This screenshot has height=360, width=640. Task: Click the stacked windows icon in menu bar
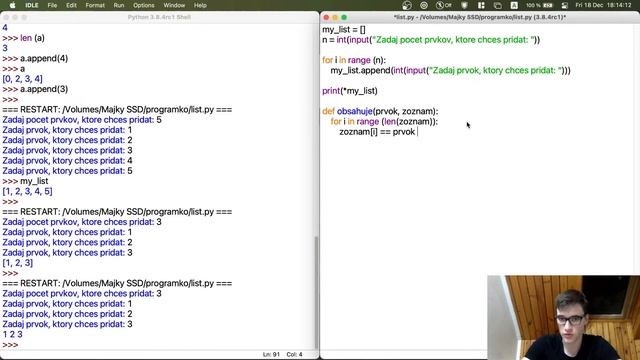point(498,5)
